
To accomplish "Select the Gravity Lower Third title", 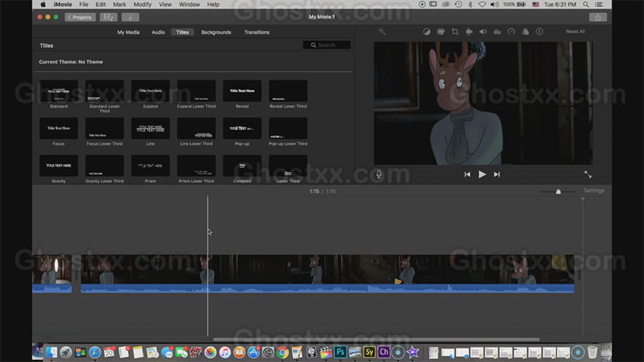I will tap(105, 165).
